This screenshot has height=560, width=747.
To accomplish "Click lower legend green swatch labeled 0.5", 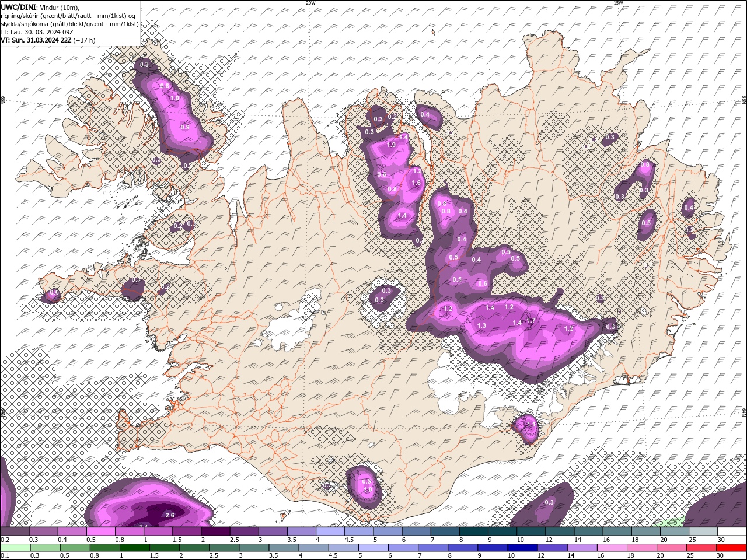I will click(x=76, y=548).
